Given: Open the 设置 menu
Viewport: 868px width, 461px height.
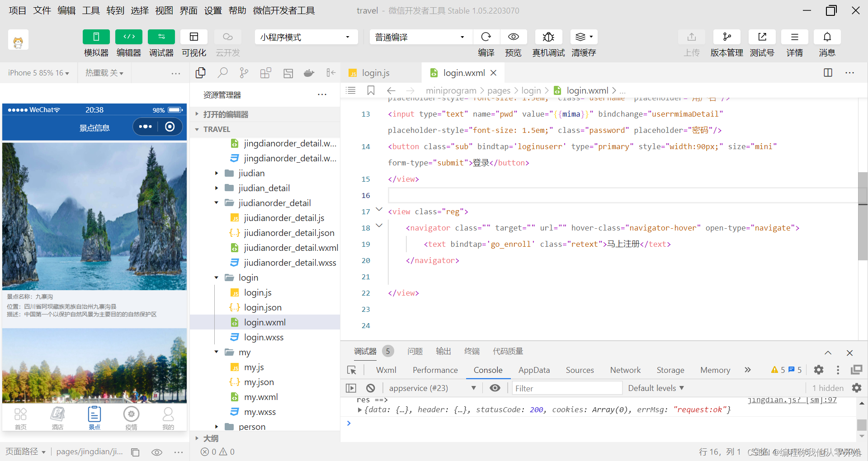Looking at the screenshot, I should coord(213,10).
